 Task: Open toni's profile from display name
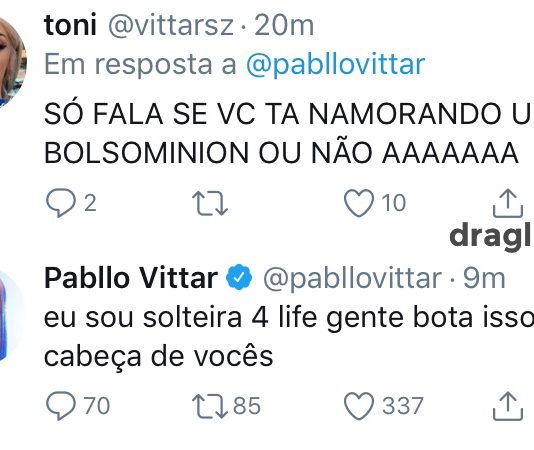coord(70,25)
